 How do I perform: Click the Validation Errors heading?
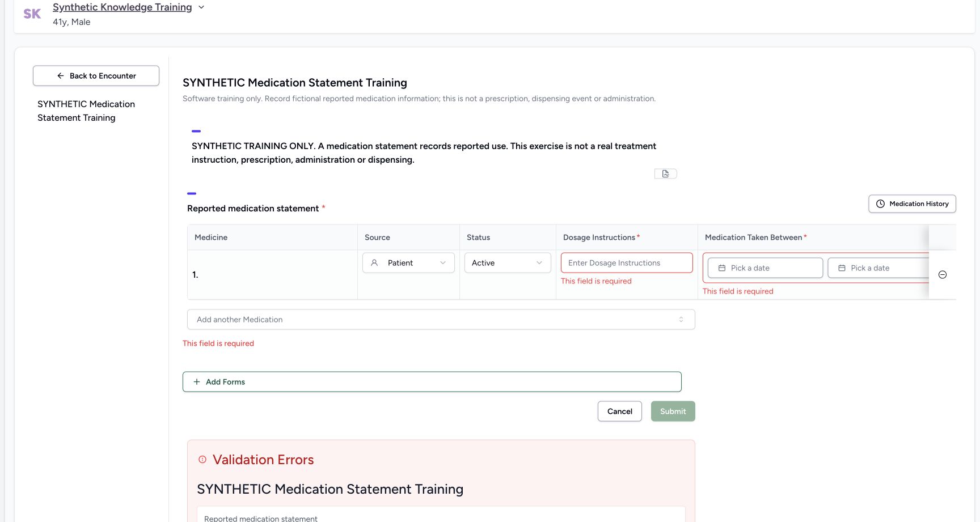click(263, 460)
